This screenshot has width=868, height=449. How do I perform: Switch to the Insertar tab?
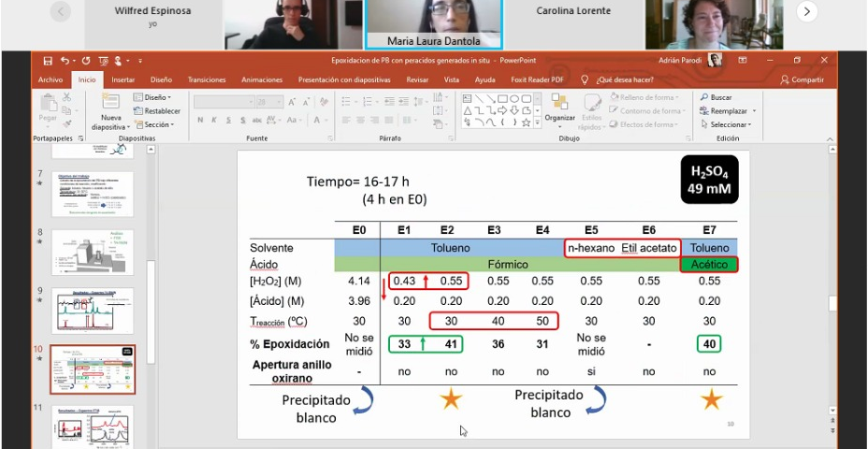[123, 80]
